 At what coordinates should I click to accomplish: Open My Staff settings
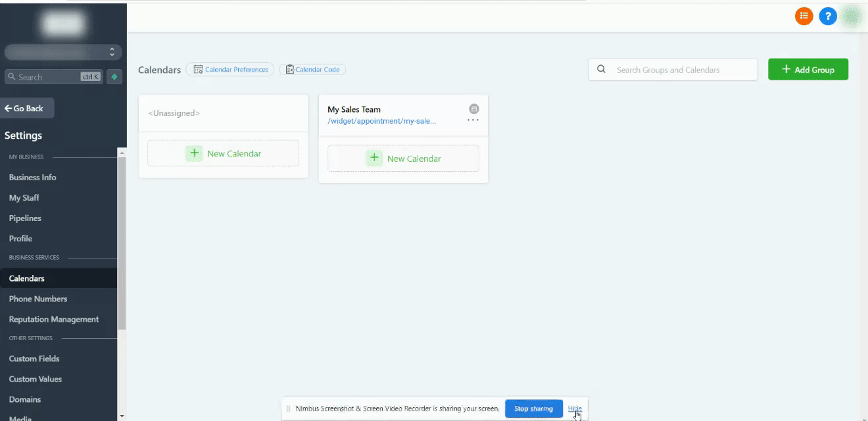coord(24,198)
